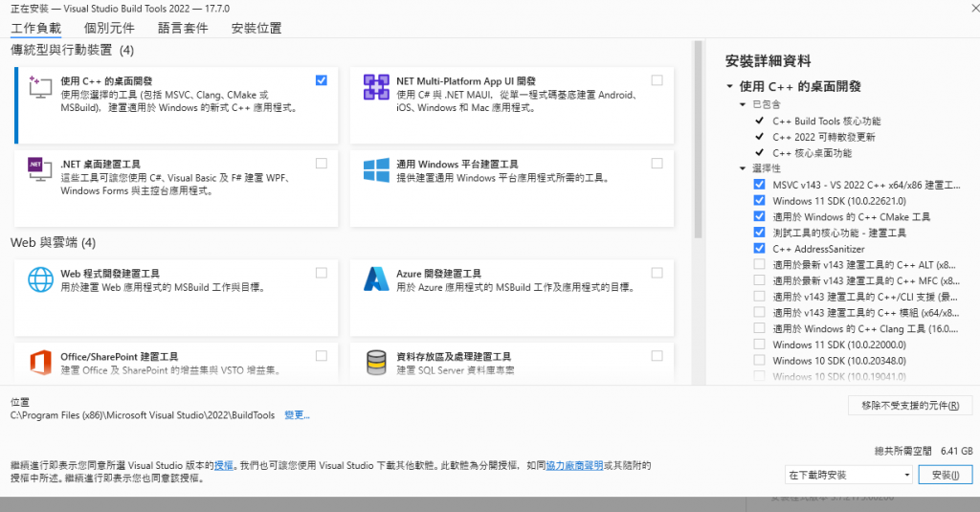Switch to the 安裝位置 tab

(256, 28)
